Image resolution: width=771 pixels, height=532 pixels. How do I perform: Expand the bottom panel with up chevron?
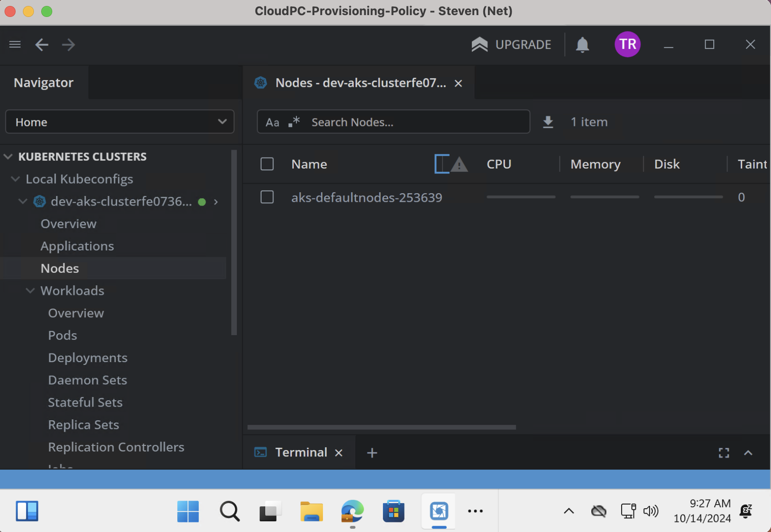(748, 453)
